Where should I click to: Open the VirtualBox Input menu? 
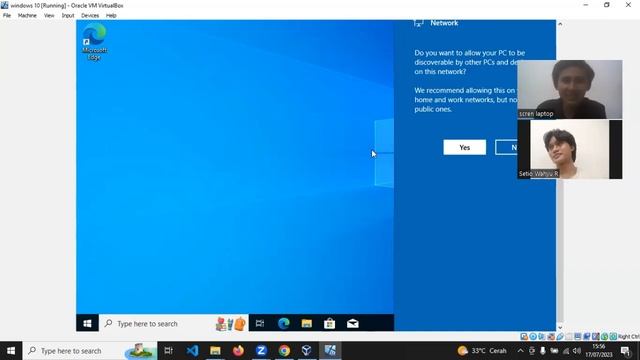pos(68,16)
